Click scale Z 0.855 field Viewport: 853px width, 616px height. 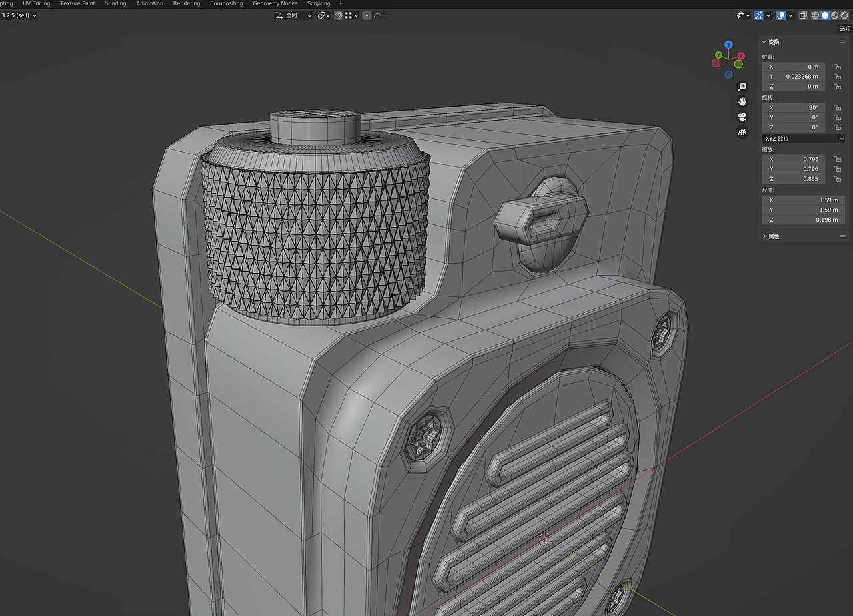(x=794, y=179)
